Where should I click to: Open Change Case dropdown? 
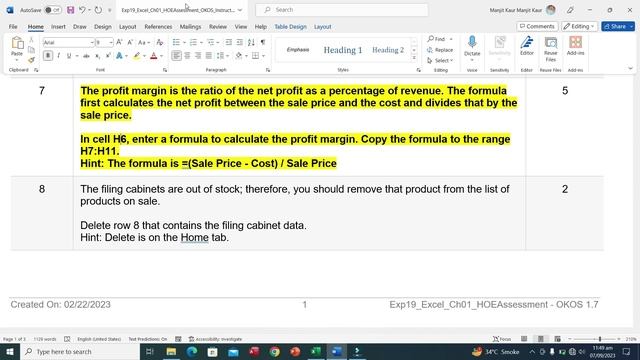144,42
